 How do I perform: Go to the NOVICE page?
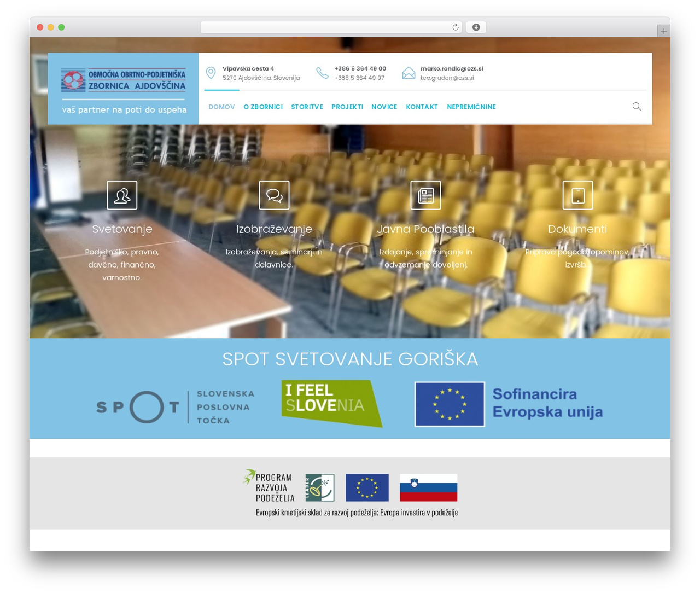pos(384,107)
